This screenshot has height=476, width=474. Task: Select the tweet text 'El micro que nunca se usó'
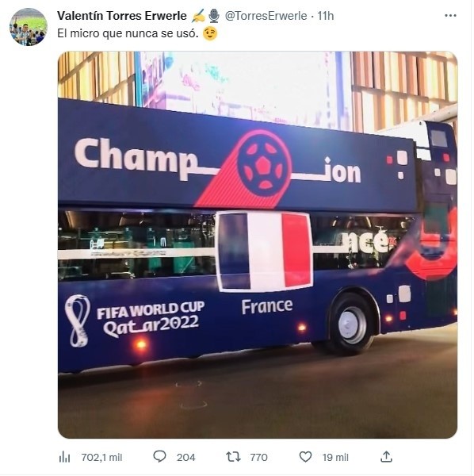click(x=128, y=33)
